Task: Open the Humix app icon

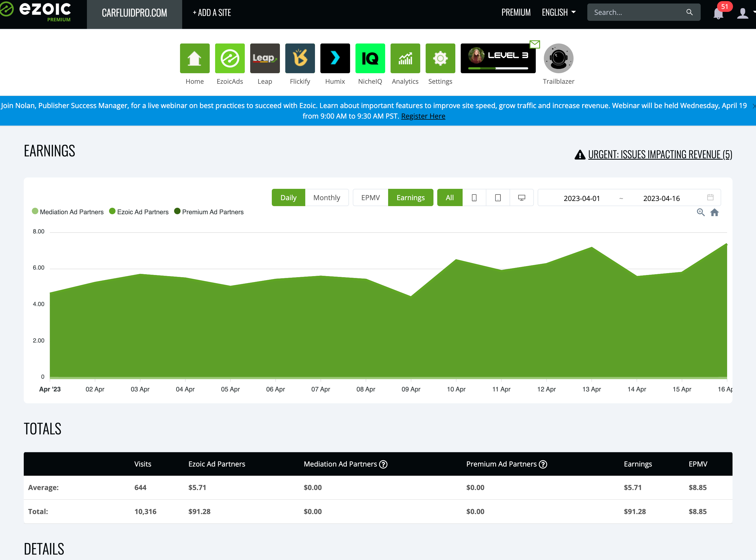Action: (335, 58)
